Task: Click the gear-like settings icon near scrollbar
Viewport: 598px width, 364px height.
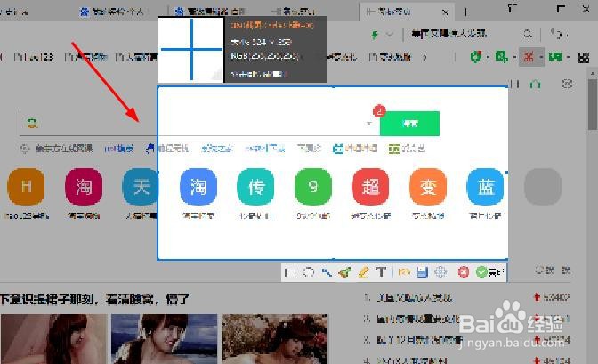Action: [x=567, y=84]
